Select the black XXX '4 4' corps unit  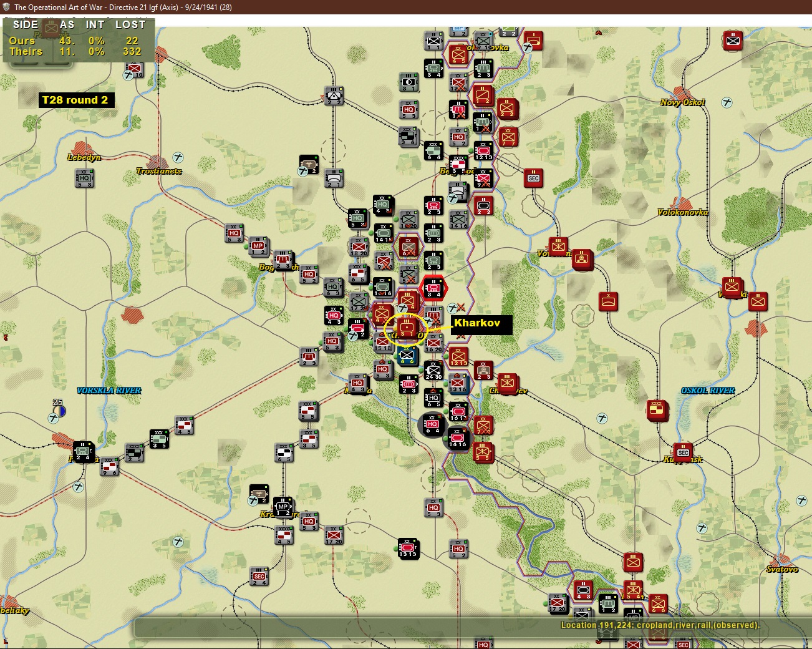pyautogui.click(x=433, y=150)
